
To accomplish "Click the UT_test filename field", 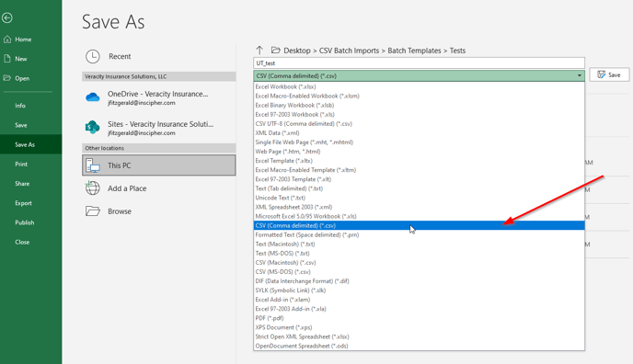I will [x=419, y=63].
